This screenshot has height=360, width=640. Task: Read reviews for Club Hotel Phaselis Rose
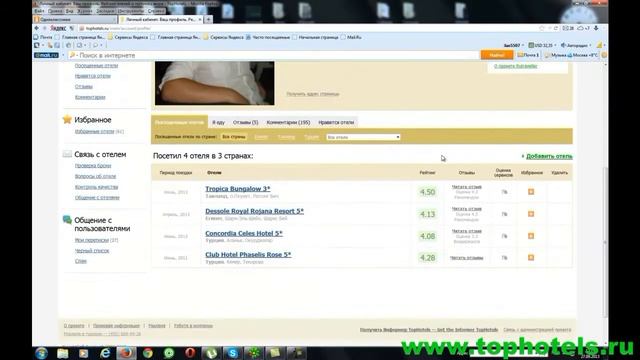(x=467, y=258)
